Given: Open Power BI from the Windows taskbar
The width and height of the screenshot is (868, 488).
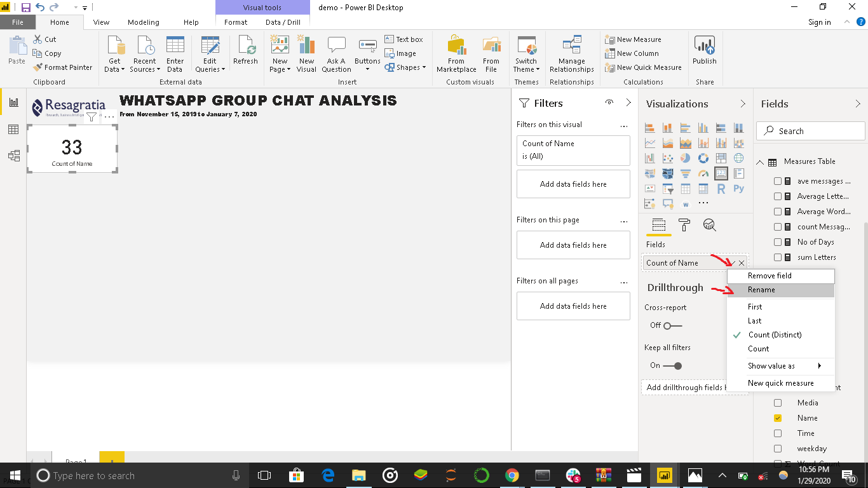Looking at the screenshot, I should click(x=664, y=475).
